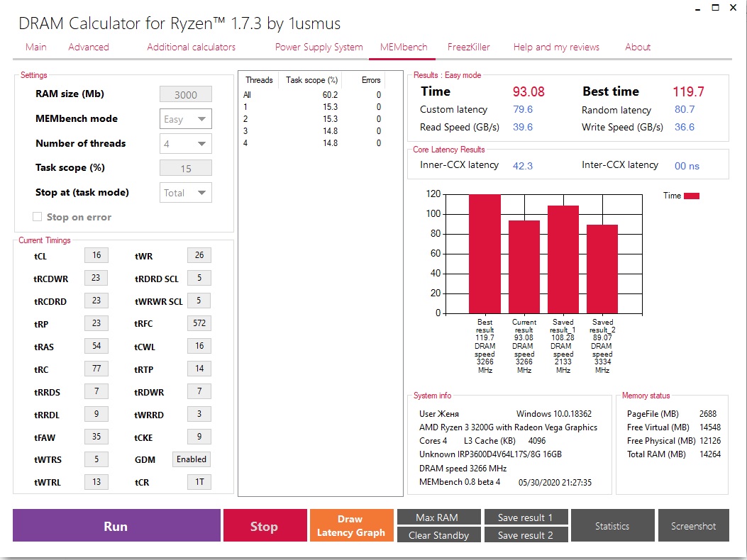Open the Stop at task mode dropdown

(x=186, y=193)
